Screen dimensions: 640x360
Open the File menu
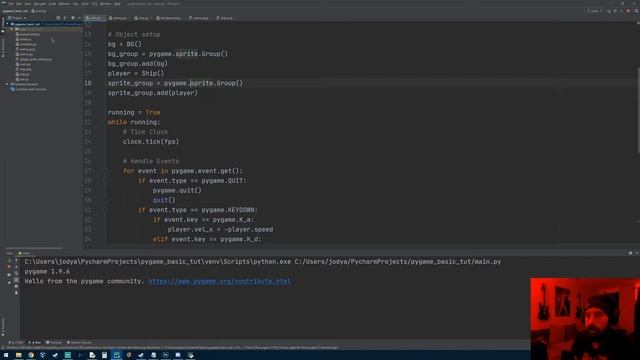[11, 4]
